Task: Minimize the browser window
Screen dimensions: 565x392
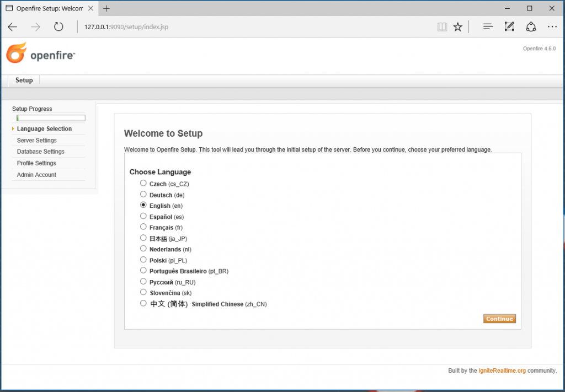Action: [508, 8]
